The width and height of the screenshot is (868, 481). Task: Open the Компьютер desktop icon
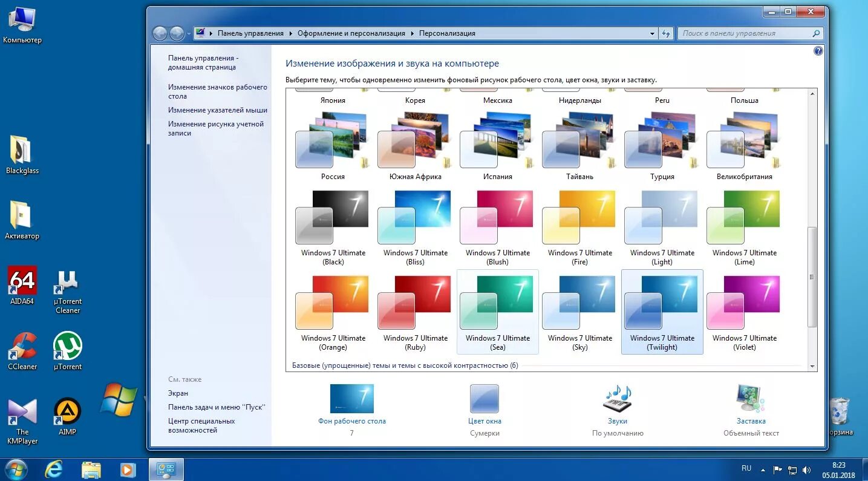click(22, 25)
